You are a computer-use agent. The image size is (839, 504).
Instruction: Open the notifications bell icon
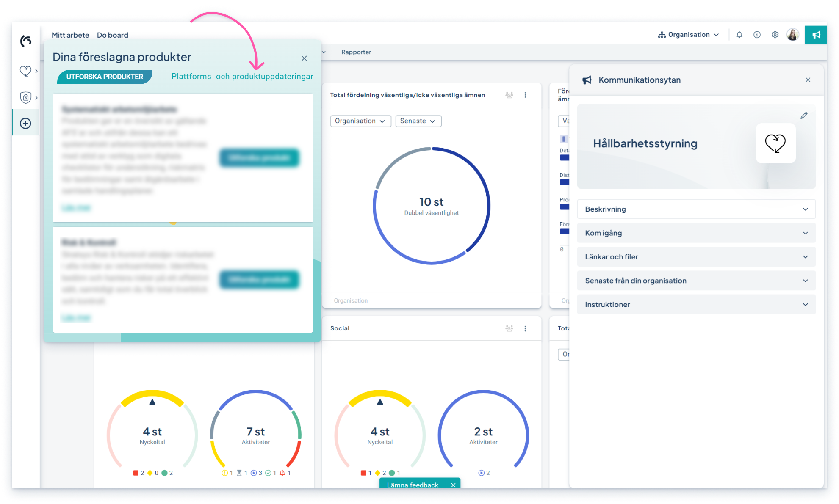739,35
